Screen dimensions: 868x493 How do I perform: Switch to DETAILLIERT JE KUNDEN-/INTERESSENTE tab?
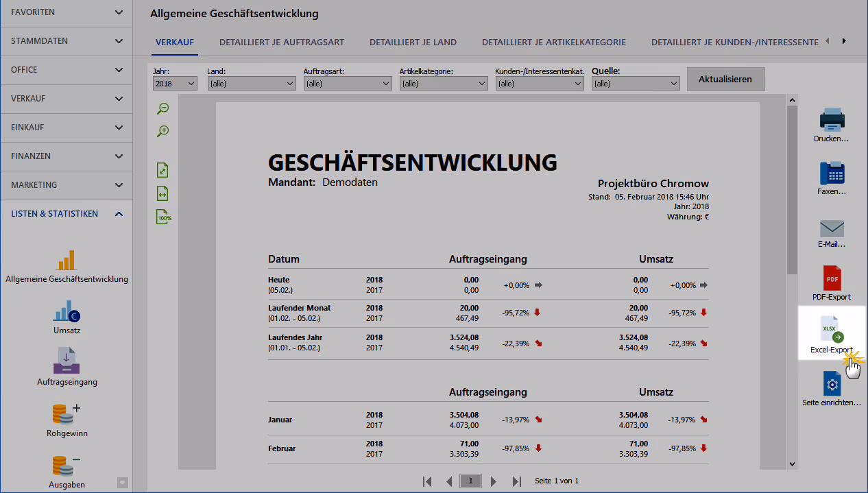735,42
